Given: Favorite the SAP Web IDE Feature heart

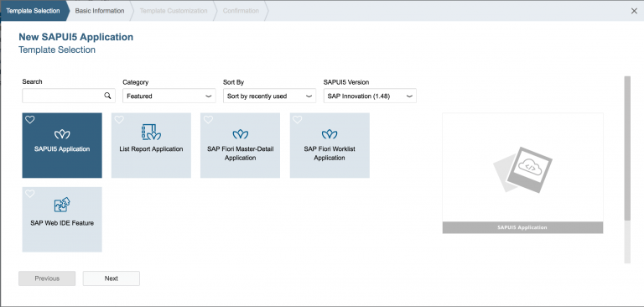Looking at the screenshot, I should (x=30, y=194).
